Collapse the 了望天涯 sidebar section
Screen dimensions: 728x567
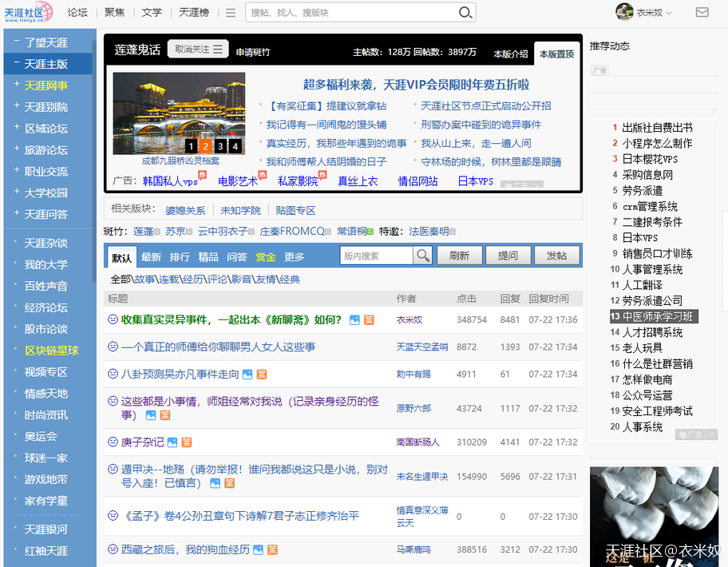pos(17,42)
